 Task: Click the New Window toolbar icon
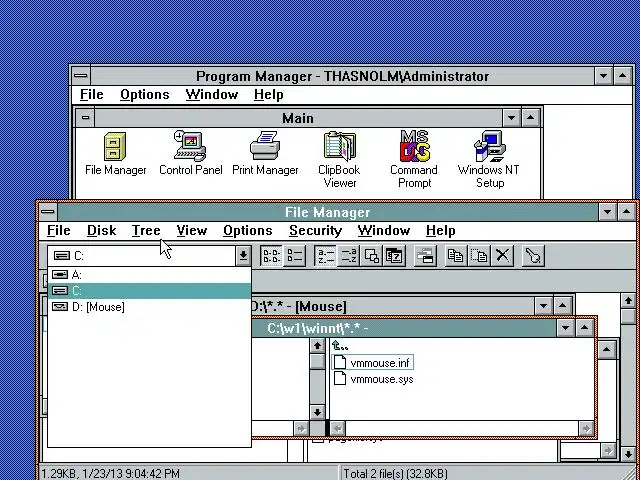(425, 256)
